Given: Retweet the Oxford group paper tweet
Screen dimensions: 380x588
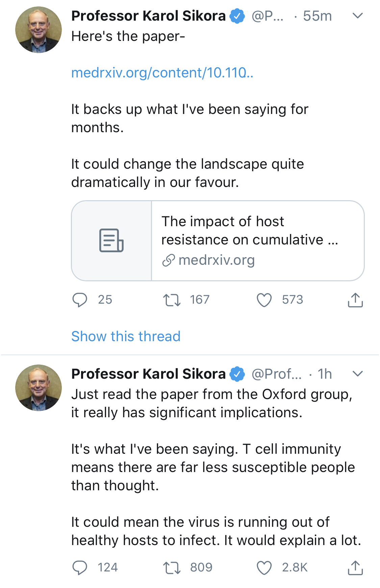Looking at the screenshot, I should pos(172,568).
